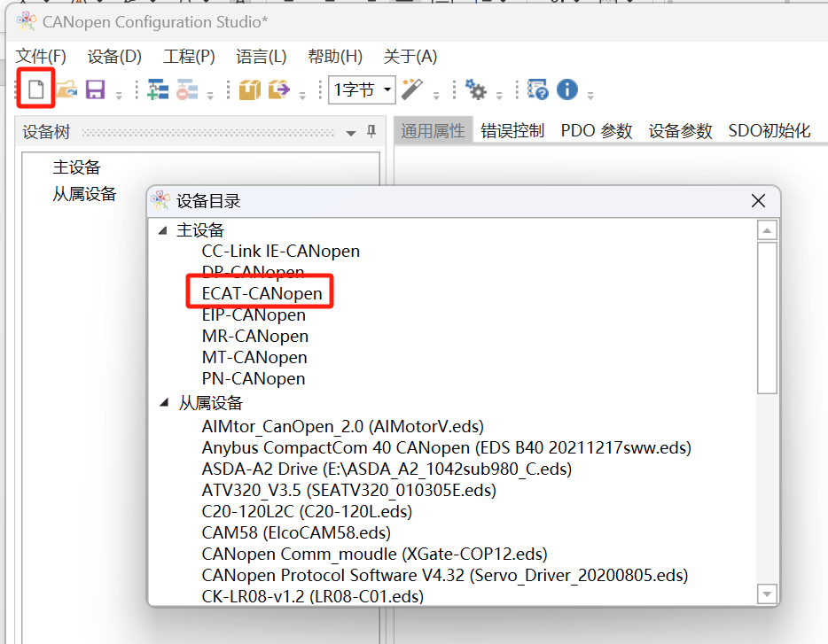Select 主设备 node in 设备树
This screenshot has width=828, height=644.
pos(76,167)
